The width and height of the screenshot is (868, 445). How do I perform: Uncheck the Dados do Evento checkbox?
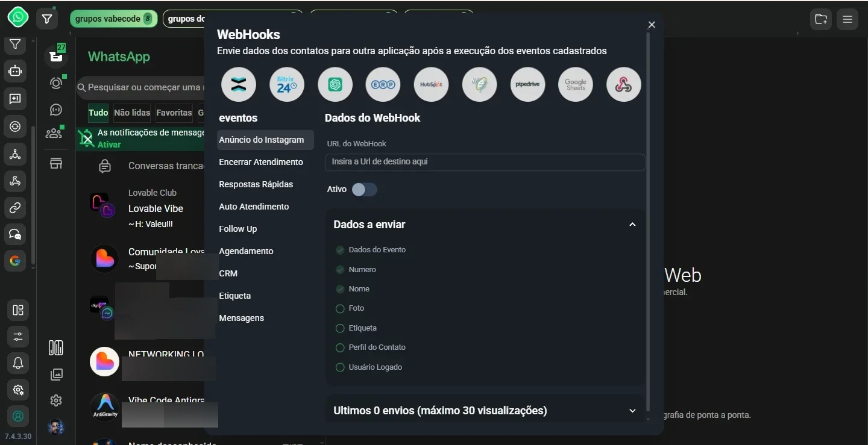coord(340,250)
